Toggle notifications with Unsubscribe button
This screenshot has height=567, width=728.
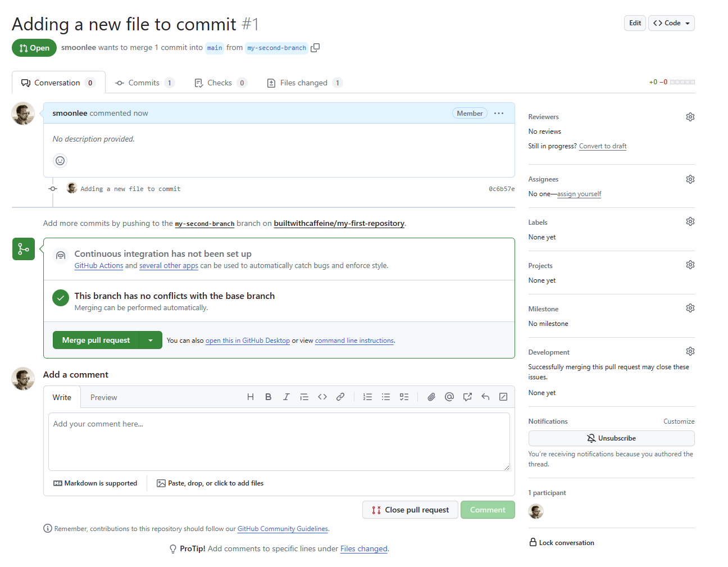[x=611, y=438]
